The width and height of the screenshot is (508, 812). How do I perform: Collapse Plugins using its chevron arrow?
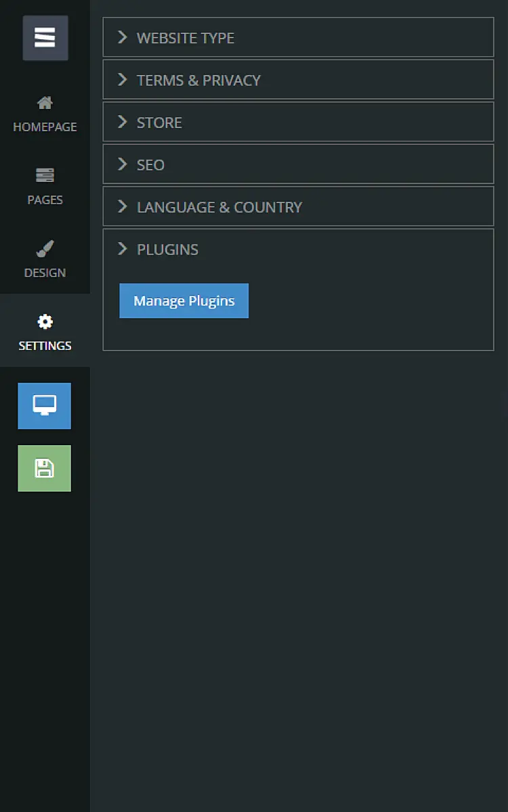[x=123, y=249]
